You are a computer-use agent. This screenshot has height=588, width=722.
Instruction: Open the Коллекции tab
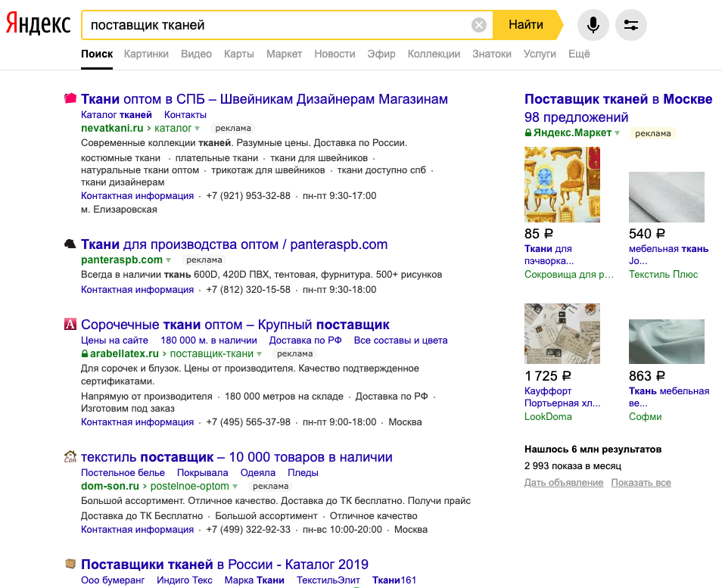(434, 54)
